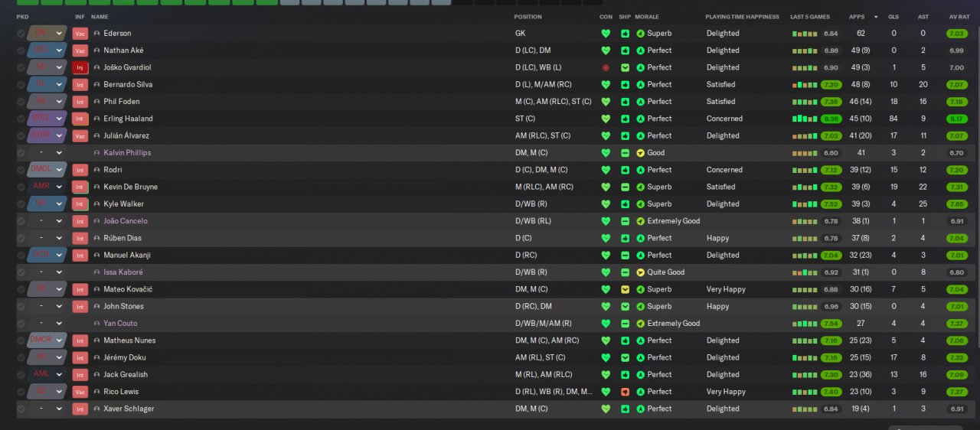Tick the selection circle for Issa Kaboré

(21, 272)
